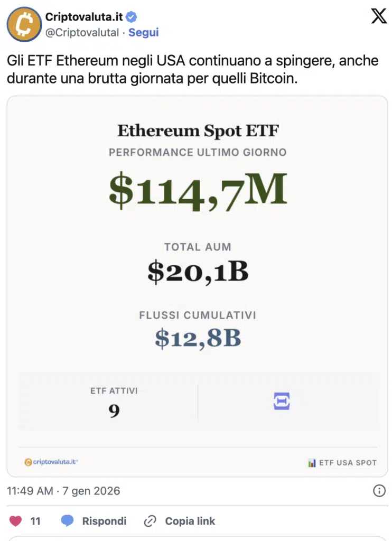Click the criptovaluta.it logo in card footer
Image resolution: width=392 pixels, height=541 pixels.
point(51,462)
